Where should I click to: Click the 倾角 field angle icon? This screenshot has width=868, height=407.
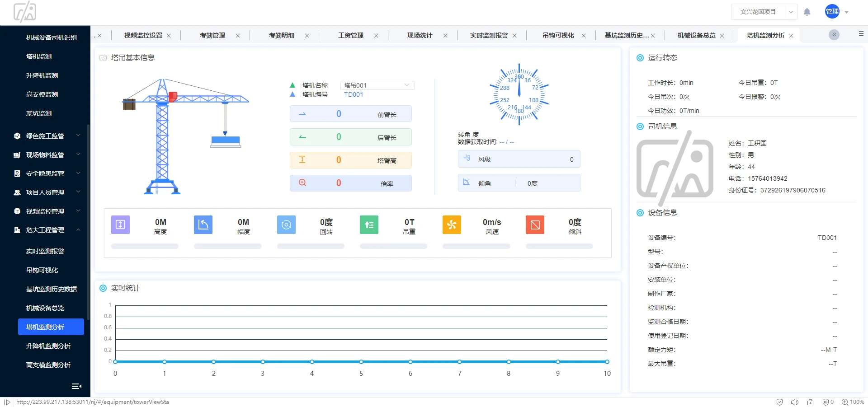point(467,182)
